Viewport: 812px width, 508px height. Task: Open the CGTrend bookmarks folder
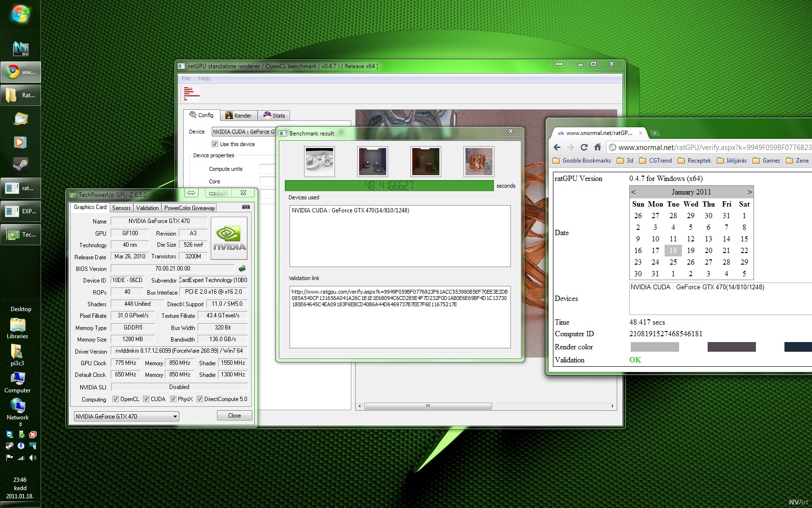(x=655, y=161)
